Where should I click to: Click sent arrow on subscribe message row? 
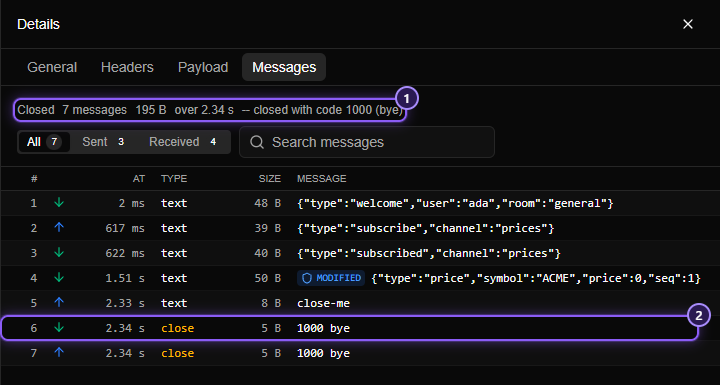(x=59, y=227)
